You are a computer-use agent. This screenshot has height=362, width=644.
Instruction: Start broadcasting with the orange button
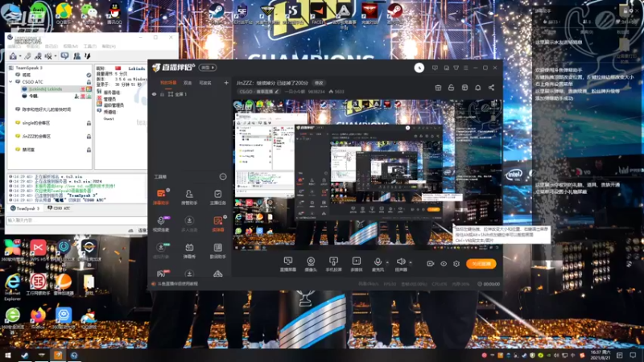(x=481, y=264)
